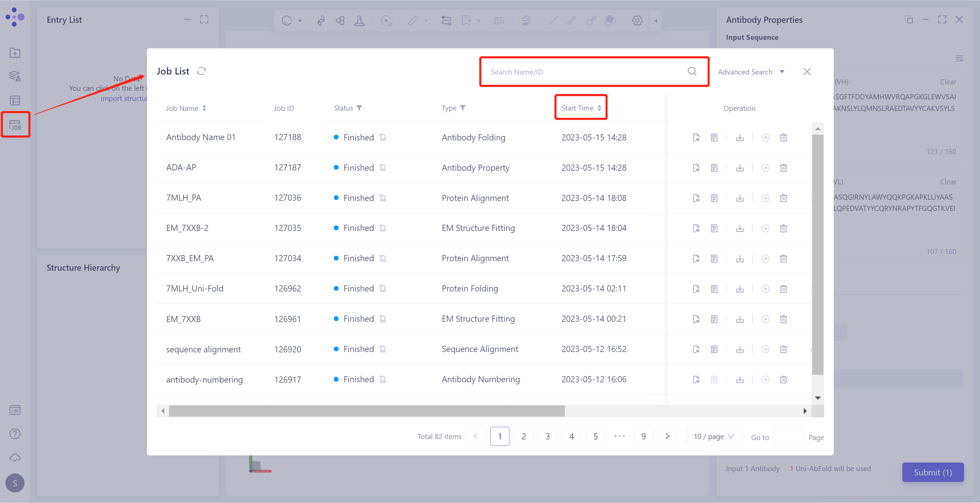Image resolution: width=980 pixels, height=503 pixels.
Task: Click the search magnifier icon
Action: 692,71
